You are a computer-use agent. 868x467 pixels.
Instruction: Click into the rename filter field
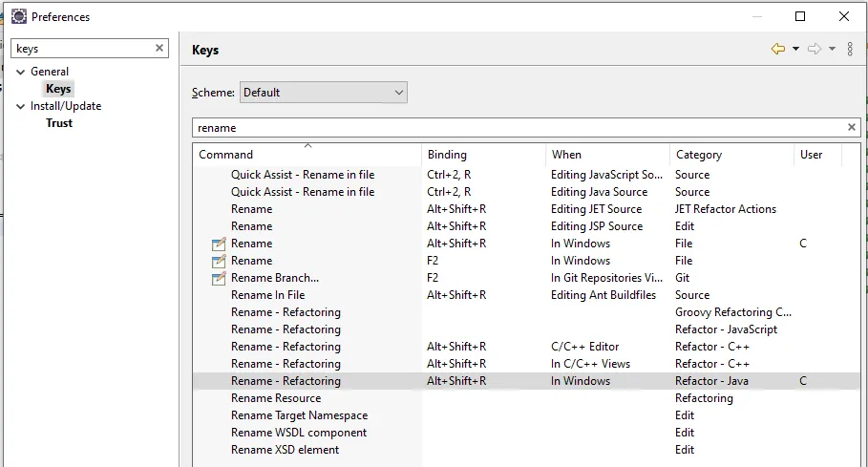pyautogui.click(x=516, y=127)
